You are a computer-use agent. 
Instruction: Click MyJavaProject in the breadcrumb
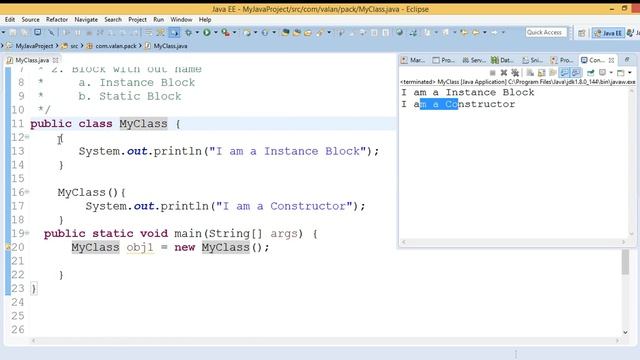(34, 46)
